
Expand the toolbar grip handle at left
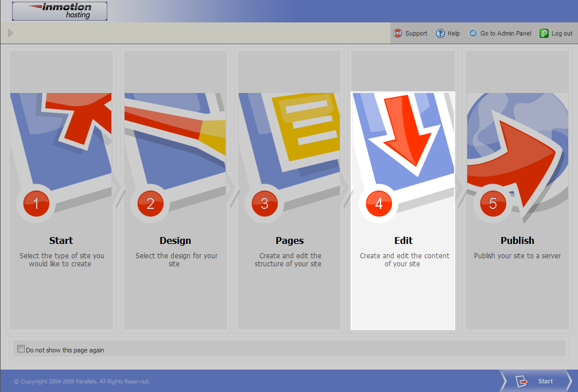(10, 33)
